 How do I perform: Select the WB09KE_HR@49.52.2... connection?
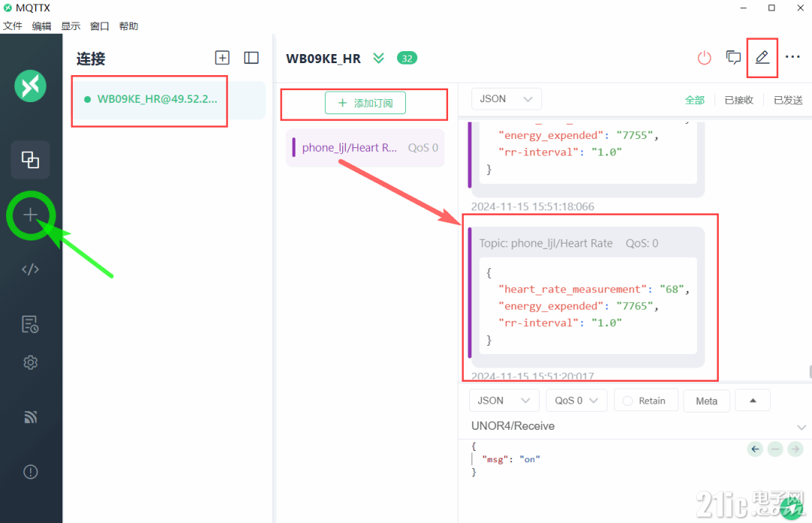pos(169,100)
